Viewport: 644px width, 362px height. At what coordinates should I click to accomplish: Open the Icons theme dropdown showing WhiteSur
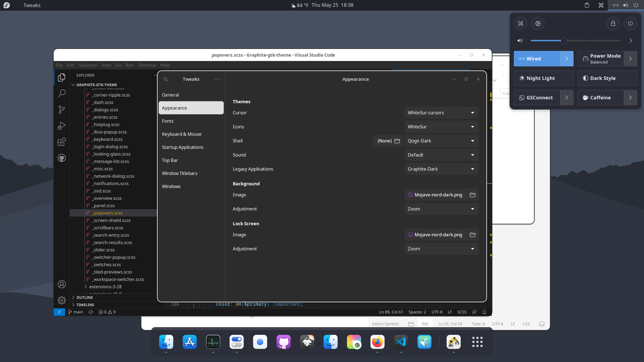(441, 127)
